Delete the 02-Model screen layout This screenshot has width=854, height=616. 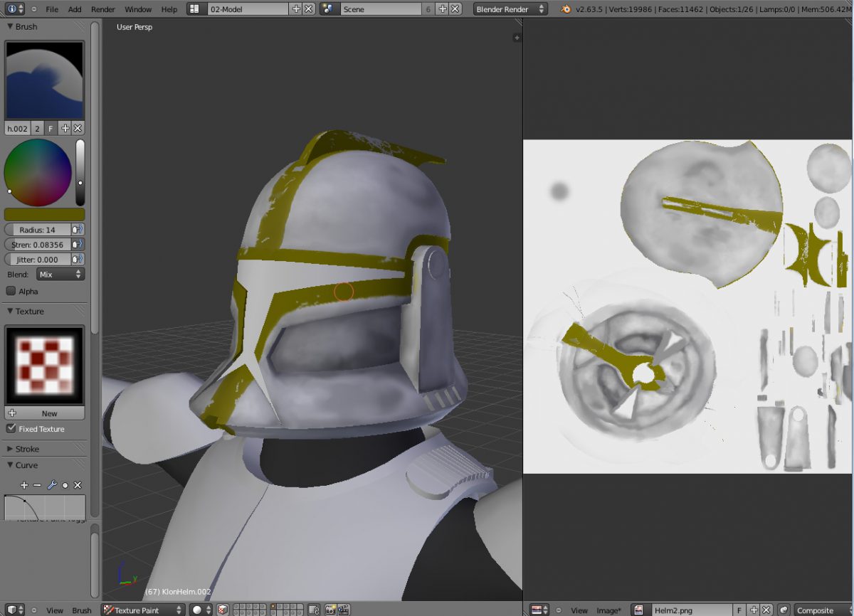tap(308, 9)
